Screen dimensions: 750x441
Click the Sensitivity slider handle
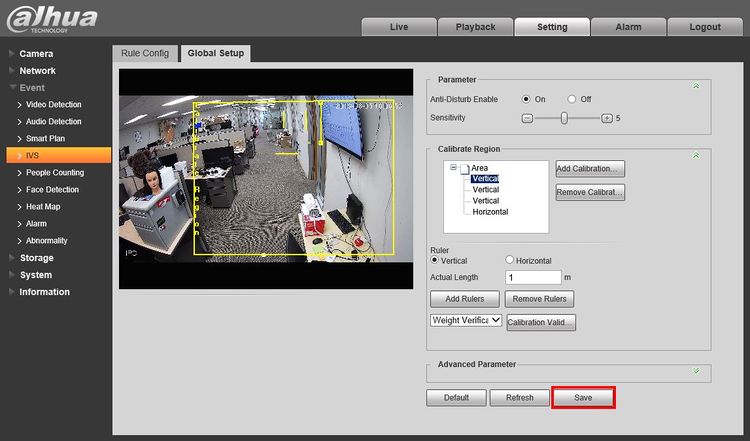[564, 118]
